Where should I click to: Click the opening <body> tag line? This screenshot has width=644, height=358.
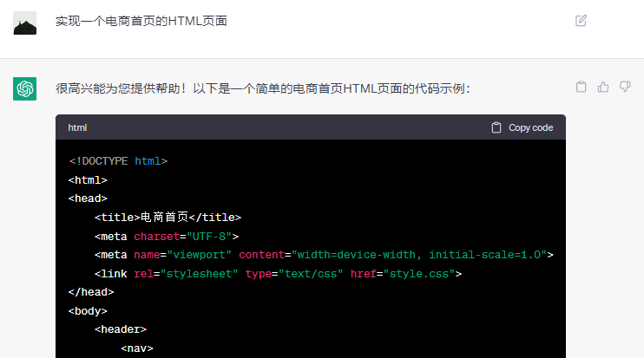point(88,310)
